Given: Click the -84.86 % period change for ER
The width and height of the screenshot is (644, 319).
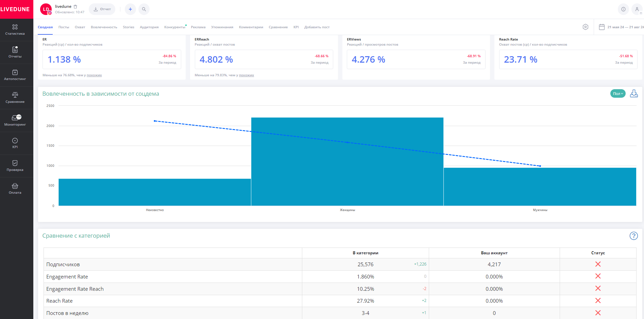Looking at the screenshot, I should point(169,56).
